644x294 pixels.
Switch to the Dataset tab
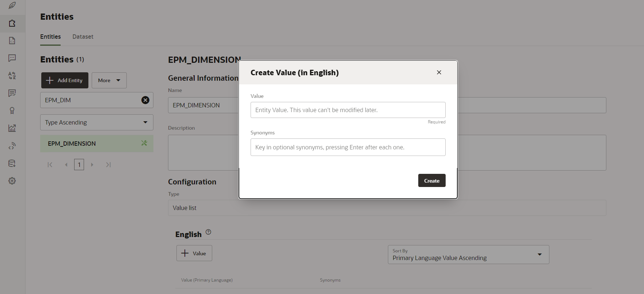pyautogui.click(x=83, y=37)
